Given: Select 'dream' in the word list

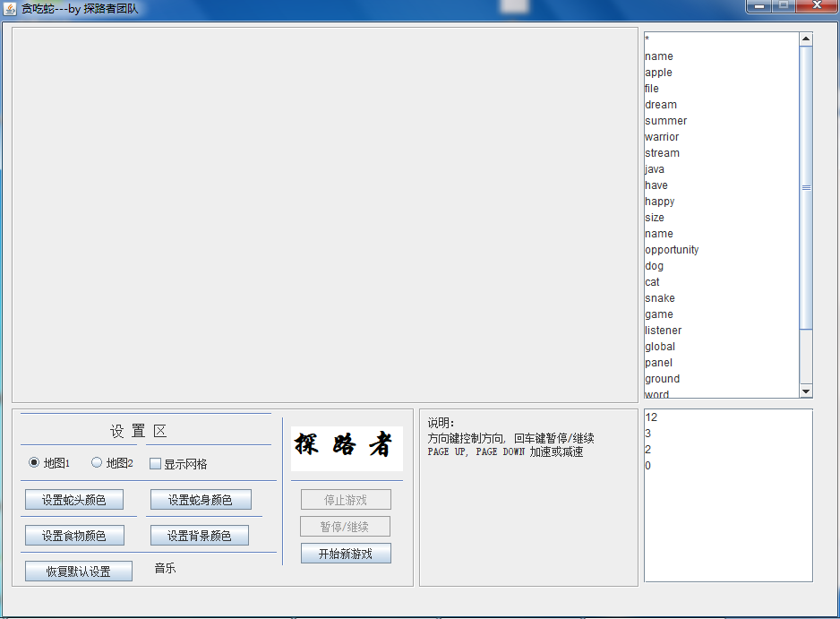Looking at the screenshot, I should click(661, 105).
